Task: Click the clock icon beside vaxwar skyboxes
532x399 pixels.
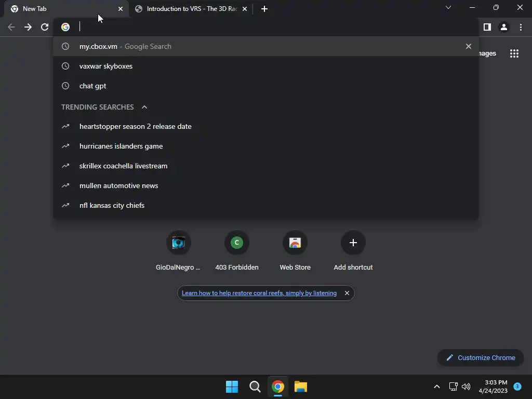Action: tap(65, 66)
